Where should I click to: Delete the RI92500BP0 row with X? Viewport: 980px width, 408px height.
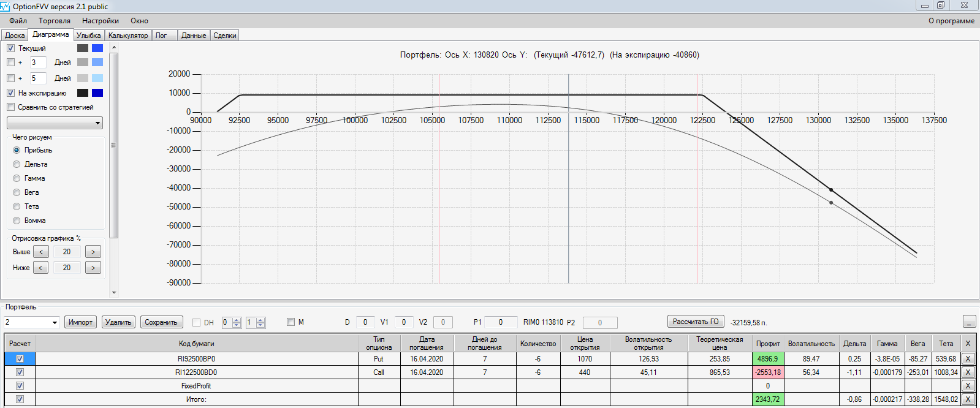pyautogui.click(x=968, y=359)
